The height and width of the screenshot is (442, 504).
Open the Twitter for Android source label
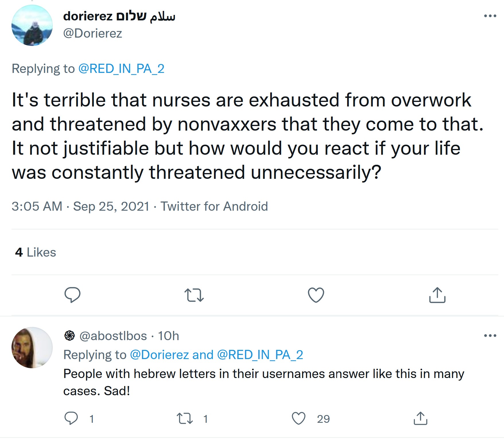(x=214, y=206)
